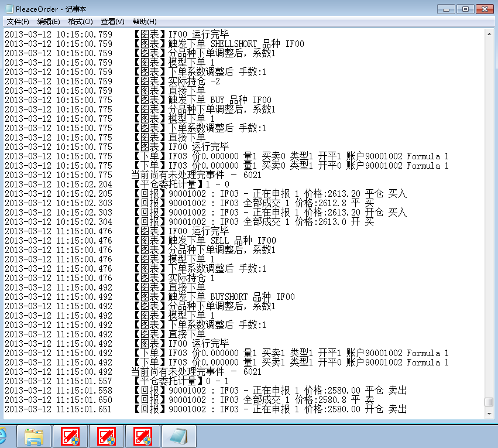Click the scrollbar up arrow
498x448 pixels.
pyautogui.click(x=489, y=34)
